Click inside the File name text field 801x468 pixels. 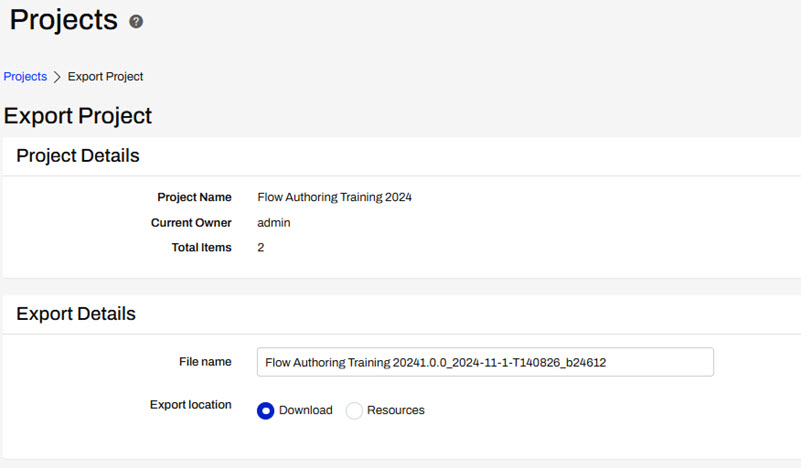point(485,362)
